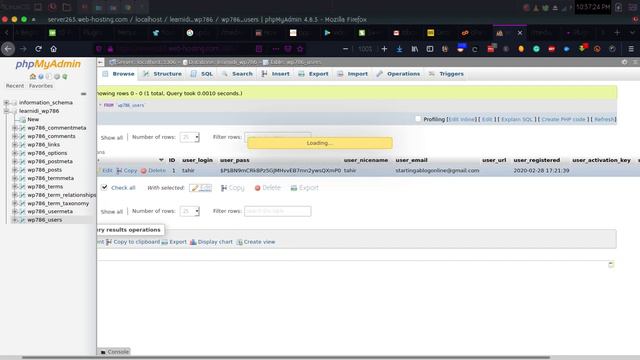Click the sort options arrow before ID column
640x360 pixels.
pyautogui.click(x=161, y=160)
